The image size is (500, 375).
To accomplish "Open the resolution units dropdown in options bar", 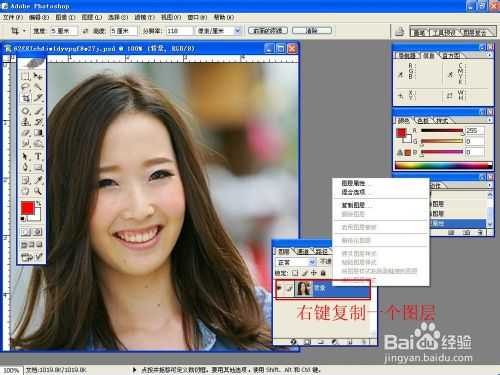I will point(218,31).
